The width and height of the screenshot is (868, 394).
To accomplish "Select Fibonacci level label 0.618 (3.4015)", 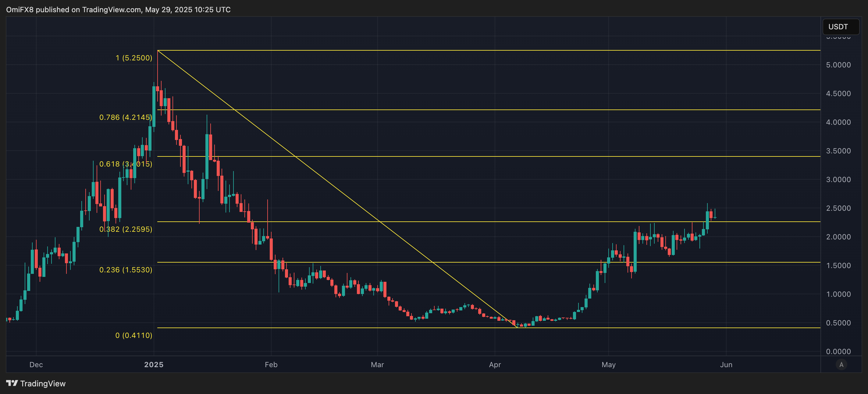I will click(x=126, y=164).
